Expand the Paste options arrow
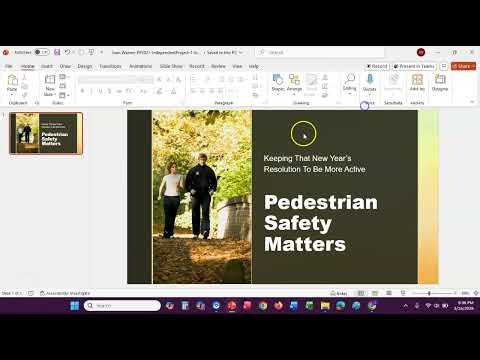The width and height of the screenshot is (480, 360). click(12, 95)
